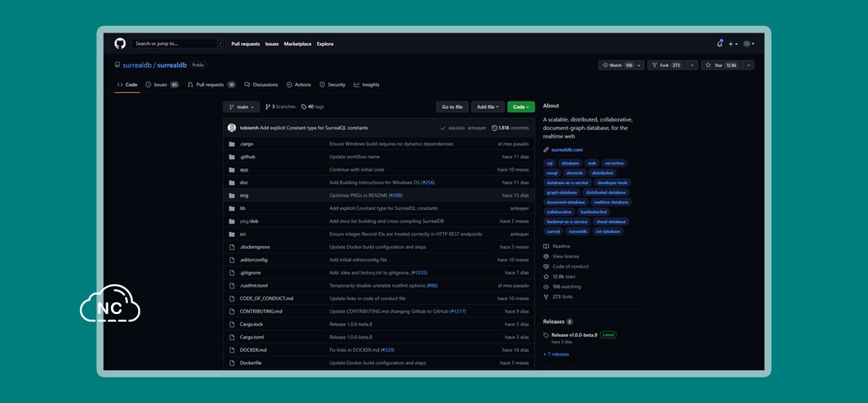View the 40 tags
This screenshot has width=868, height=403.
(x=312, y=107)
